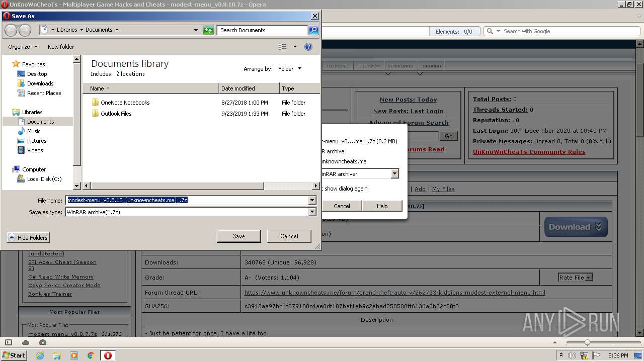Click into the File name field
The width and height of the screenshot is (644, 362).
point(187,200)
